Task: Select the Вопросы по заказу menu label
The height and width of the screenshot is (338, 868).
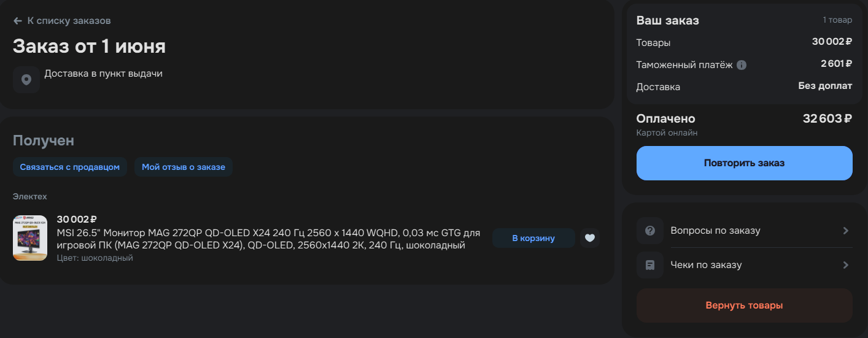Action: (715, 231)
